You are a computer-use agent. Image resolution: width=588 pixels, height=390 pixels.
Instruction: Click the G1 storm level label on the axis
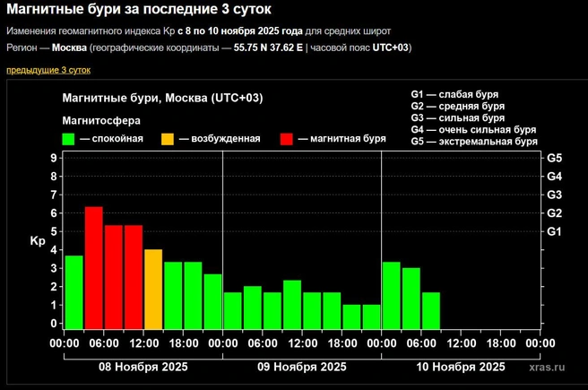click(554, 231)
